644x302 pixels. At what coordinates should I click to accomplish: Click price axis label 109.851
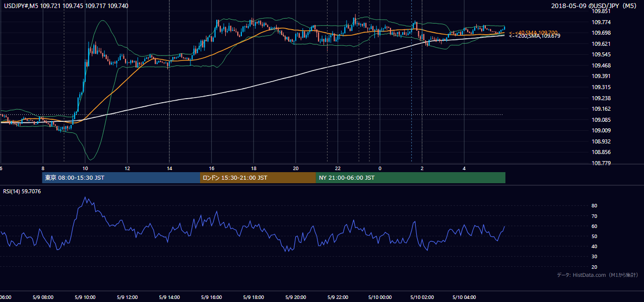pyautogui.click(x=601, y=11)
